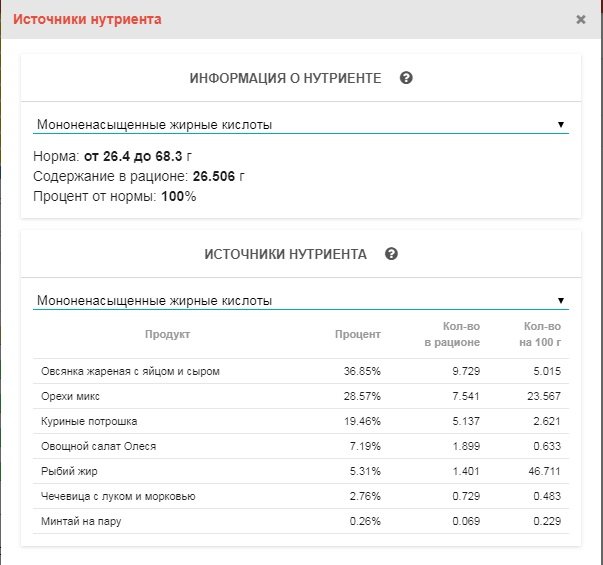
Task: Select Овсянка жареная с яйцом и сыром
Action: (x=129, y=371)
